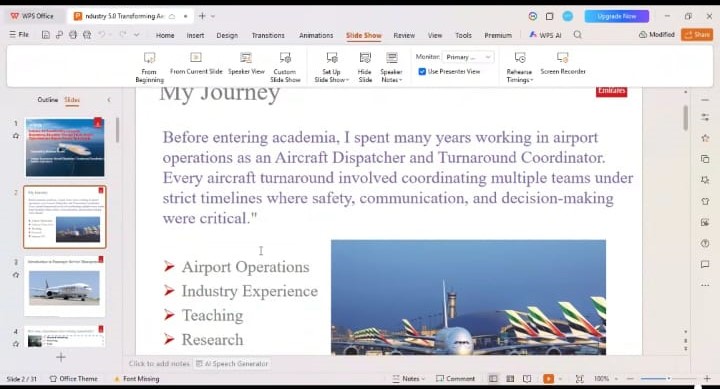Switch to slide sorter view icon

pos(510,378)
